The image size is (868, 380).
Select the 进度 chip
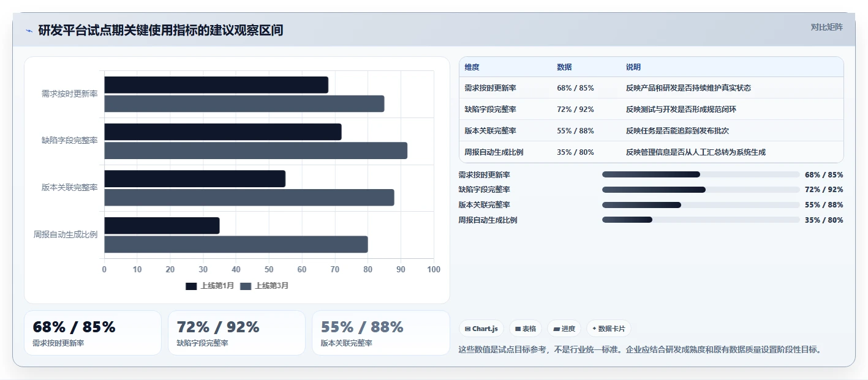point(564,329)
